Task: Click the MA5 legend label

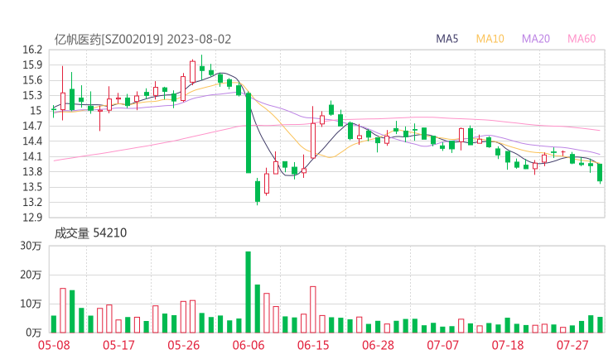Action: 446,39
